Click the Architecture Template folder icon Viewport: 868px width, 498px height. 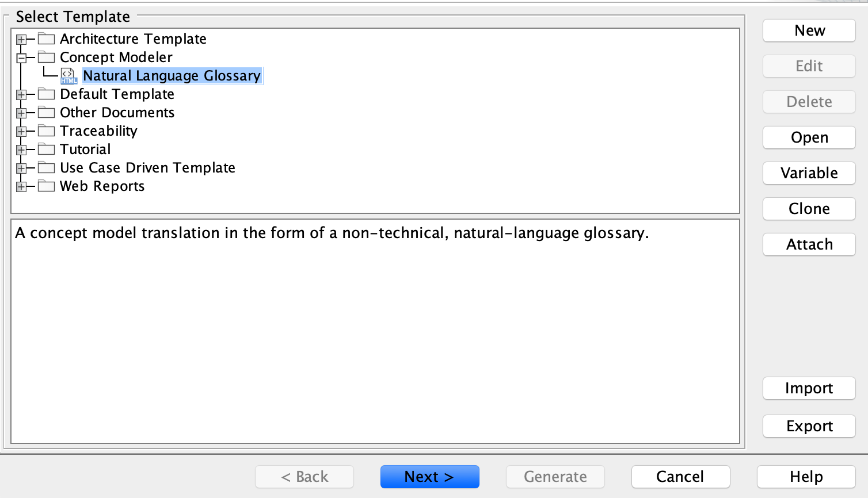point(47,39)
